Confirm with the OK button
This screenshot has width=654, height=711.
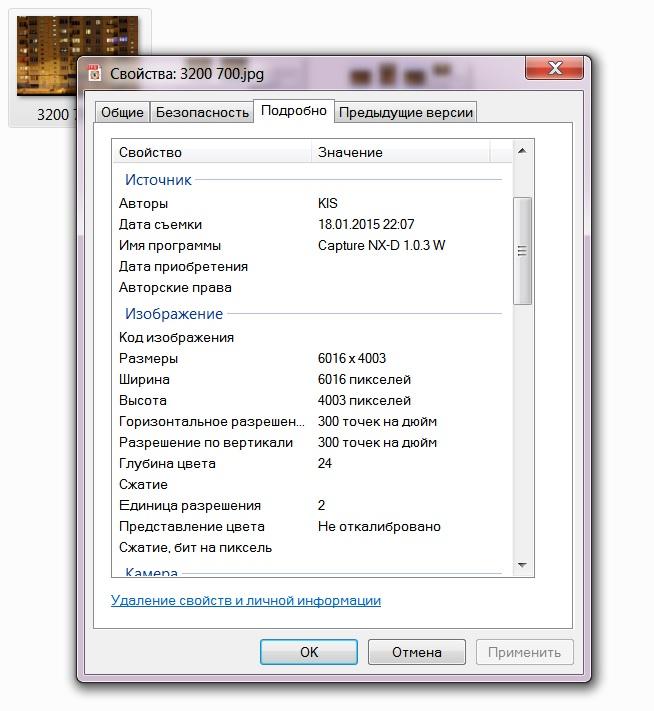[309, 652]
